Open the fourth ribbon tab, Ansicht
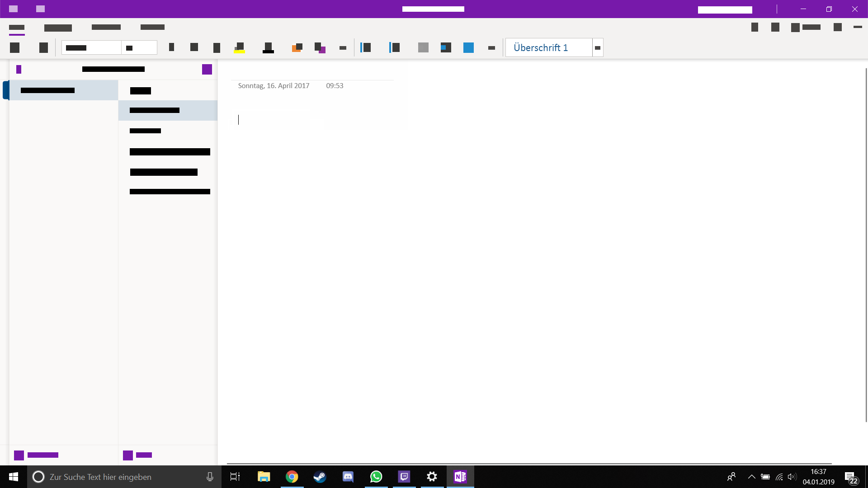Screen dimensions: 868x488 coord(152,27)
